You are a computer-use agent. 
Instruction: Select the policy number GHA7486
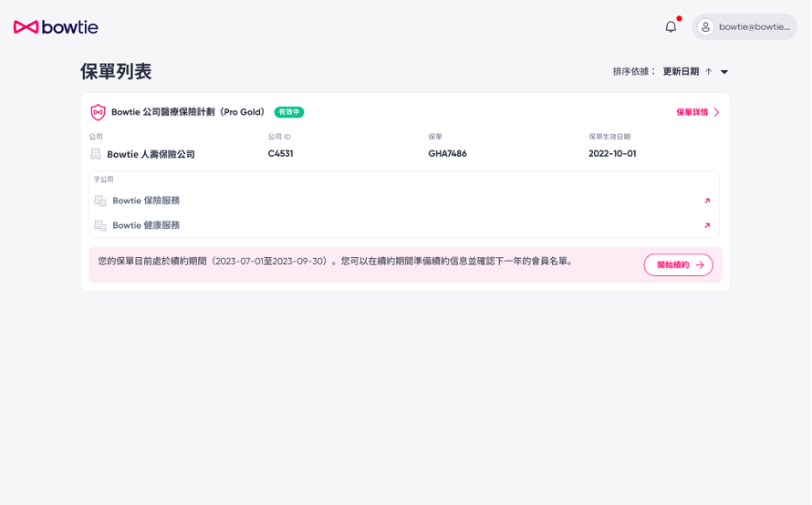447,153
